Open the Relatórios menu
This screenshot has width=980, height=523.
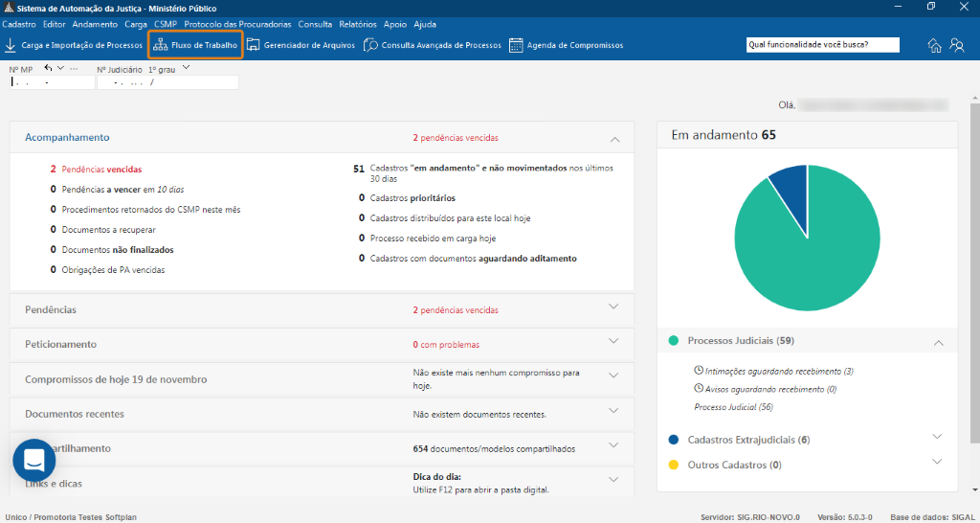pyautogui.click(x=358, y=24)
